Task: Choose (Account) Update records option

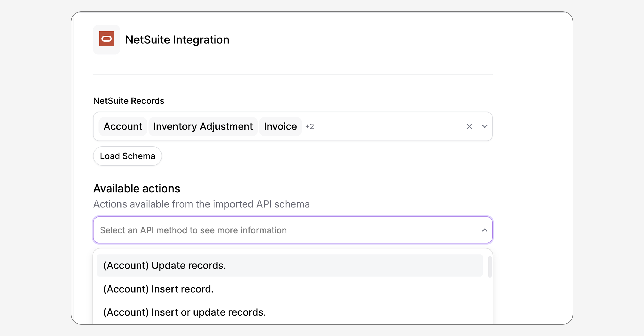Action: click(290, 266)
